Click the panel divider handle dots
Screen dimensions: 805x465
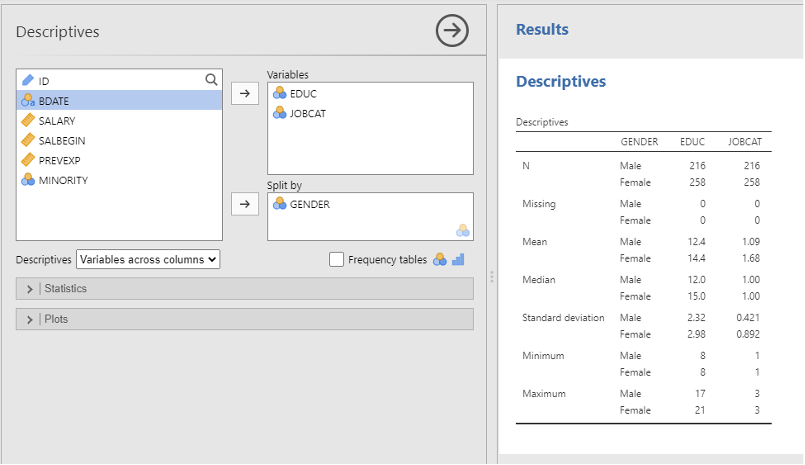tap(492, 277)
